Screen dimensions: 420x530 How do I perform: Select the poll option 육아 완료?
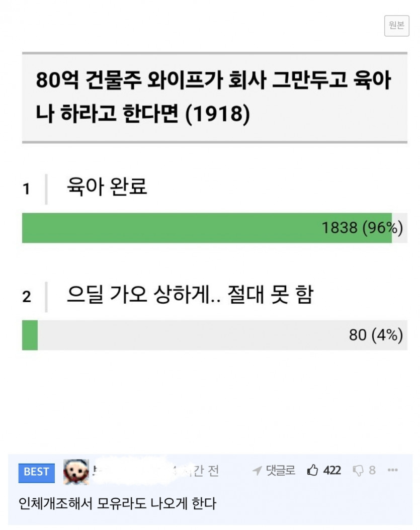(107, 188)
